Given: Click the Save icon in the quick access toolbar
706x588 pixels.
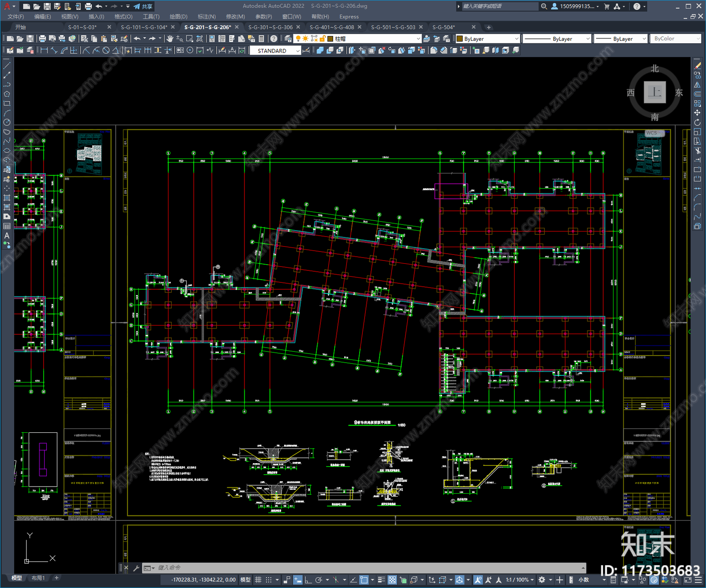Looking at the screenshot, I should (x=47, y=6).
